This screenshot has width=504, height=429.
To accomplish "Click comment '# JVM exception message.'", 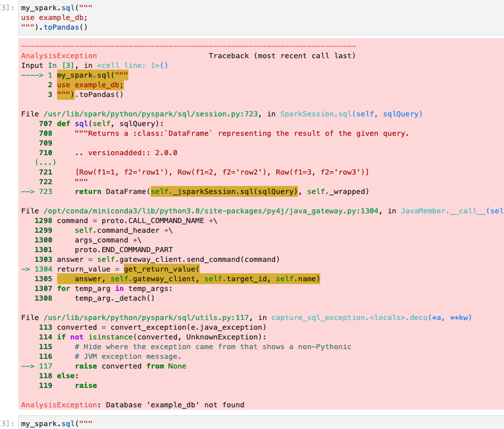I will pyautogui.click(x=128, y=357).
